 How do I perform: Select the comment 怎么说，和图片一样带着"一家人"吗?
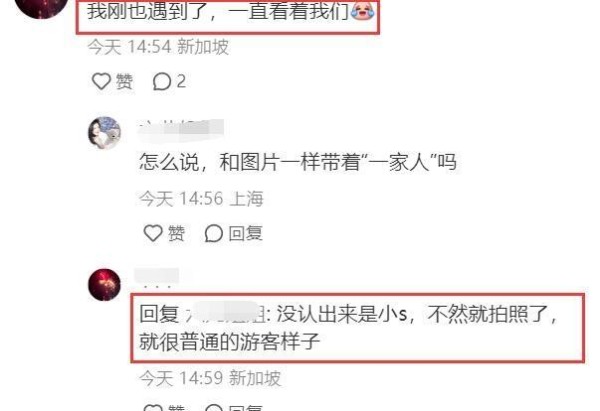pos(298,161)
